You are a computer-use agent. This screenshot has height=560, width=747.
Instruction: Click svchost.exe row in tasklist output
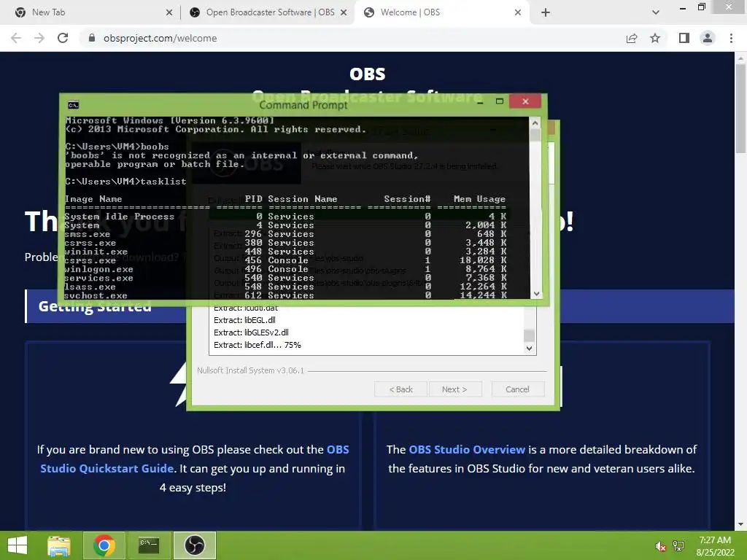[285, 295]
